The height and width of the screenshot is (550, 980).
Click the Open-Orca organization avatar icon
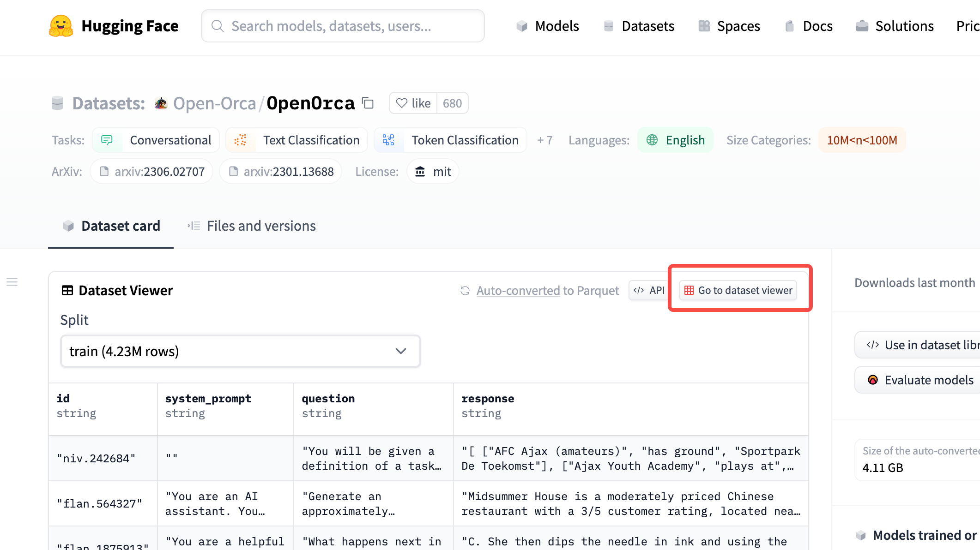(x=161, y=103)
